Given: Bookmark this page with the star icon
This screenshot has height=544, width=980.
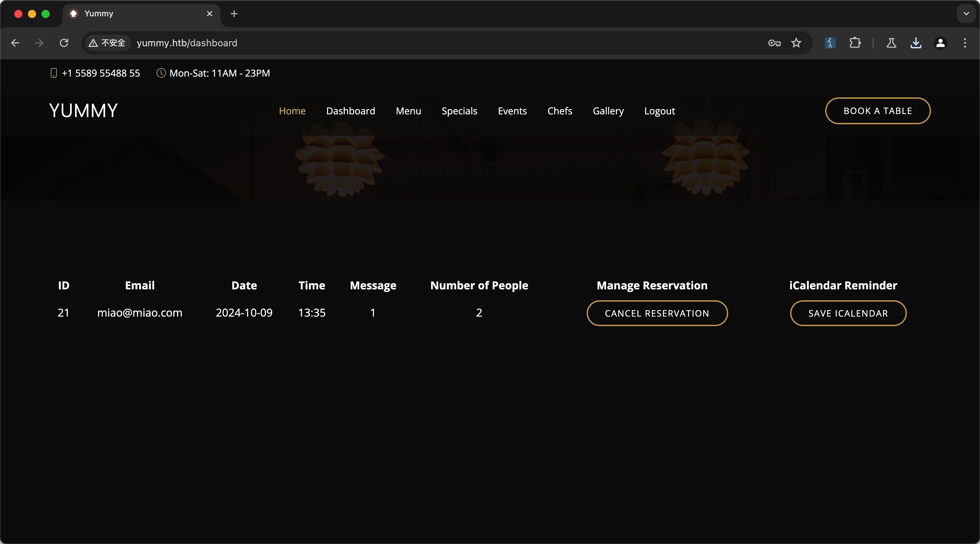Looking at the screenshot, I should [796, 43].
